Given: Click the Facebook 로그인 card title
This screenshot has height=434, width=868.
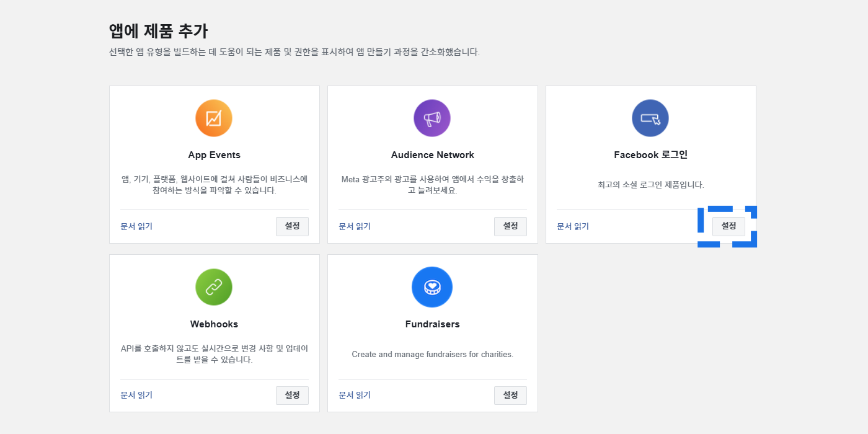Looking at the screenshot, I should [650, 155].
